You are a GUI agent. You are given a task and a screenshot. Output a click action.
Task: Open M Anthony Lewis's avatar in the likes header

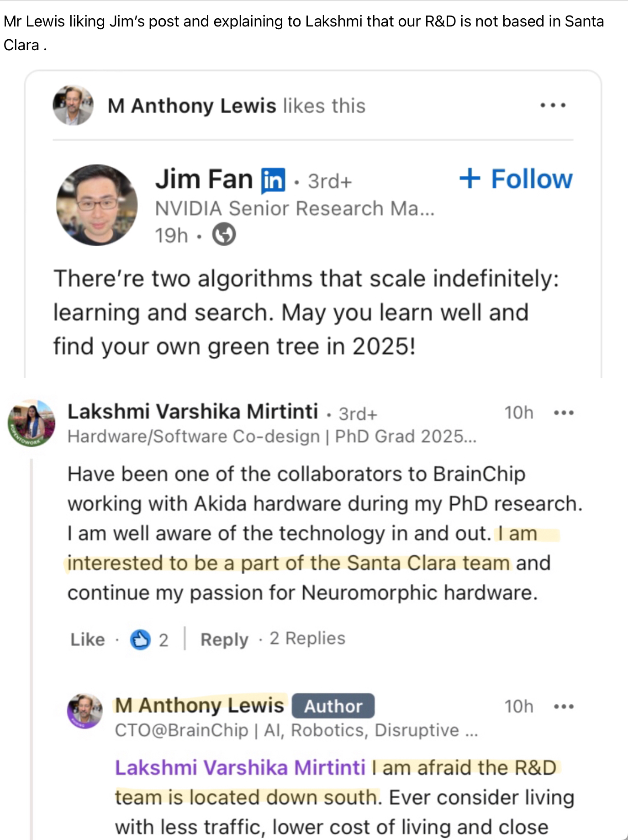[73, 105]
